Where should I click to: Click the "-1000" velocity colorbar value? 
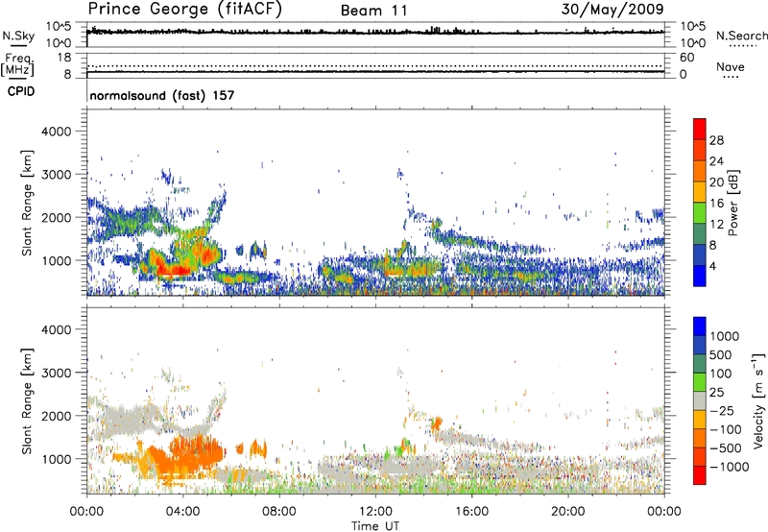coord(729,467)
